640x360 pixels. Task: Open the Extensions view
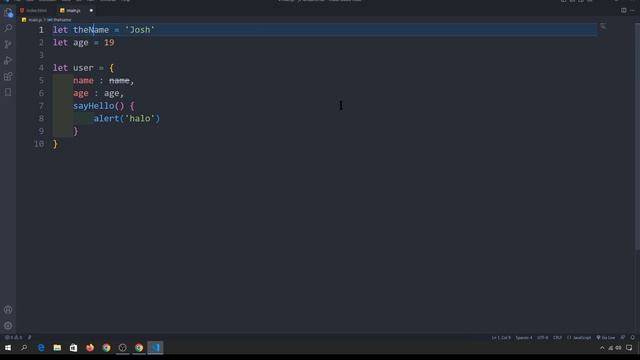[8, 76]
